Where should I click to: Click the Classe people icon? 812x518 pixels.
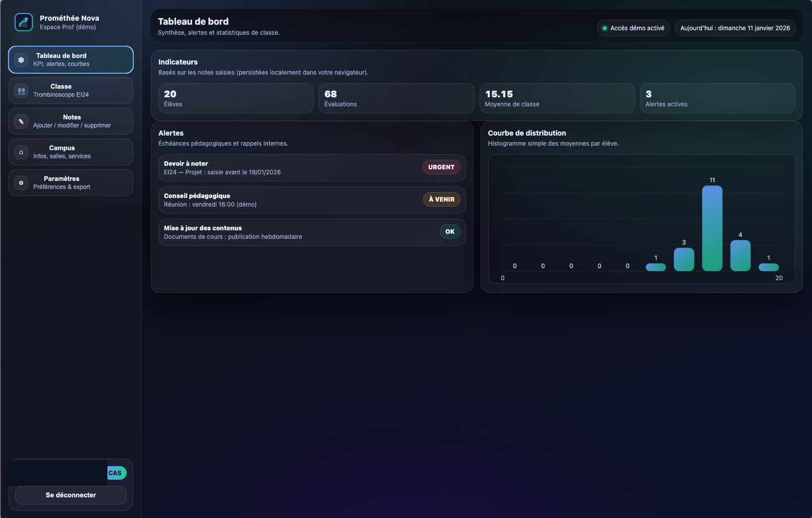tap(21, 91)
